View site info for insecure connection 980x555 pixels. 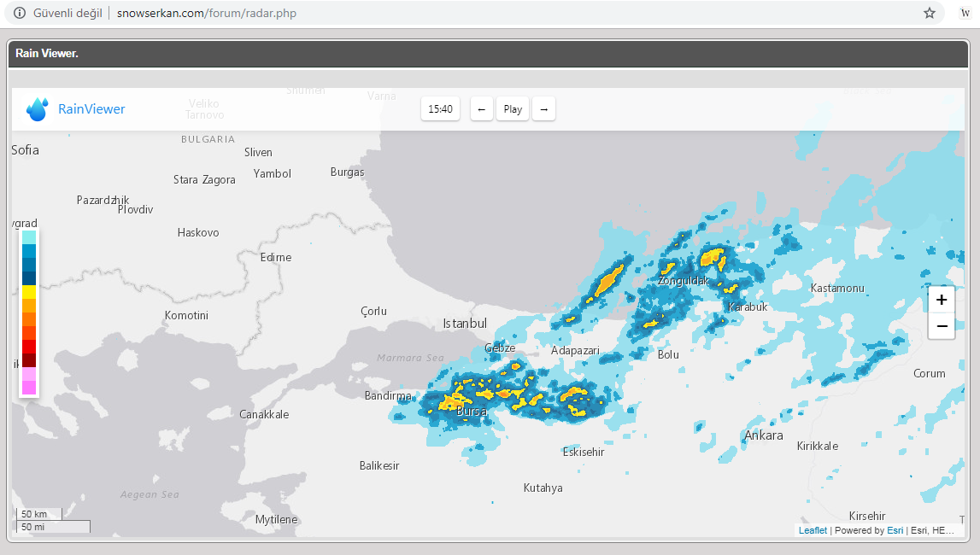tap(20, 13)
